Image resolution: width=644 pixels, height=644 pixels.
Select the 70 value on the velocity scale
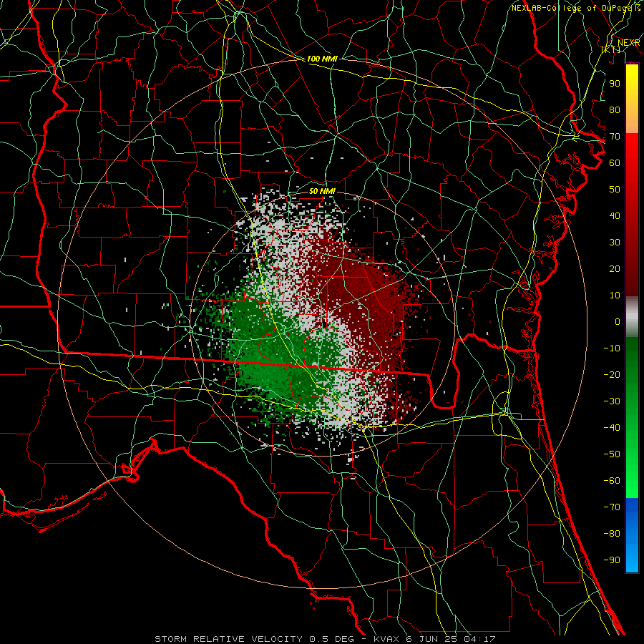coord(615,137)
